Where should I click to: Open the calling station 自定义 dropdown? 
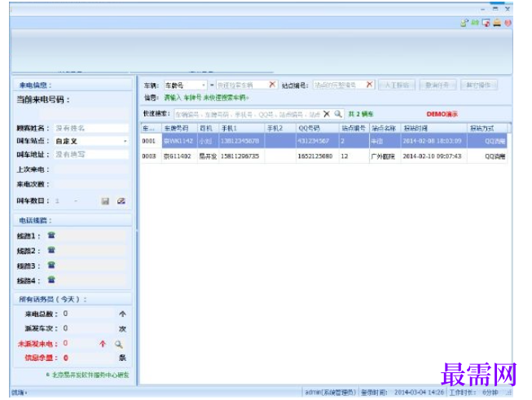coord(91,141)
